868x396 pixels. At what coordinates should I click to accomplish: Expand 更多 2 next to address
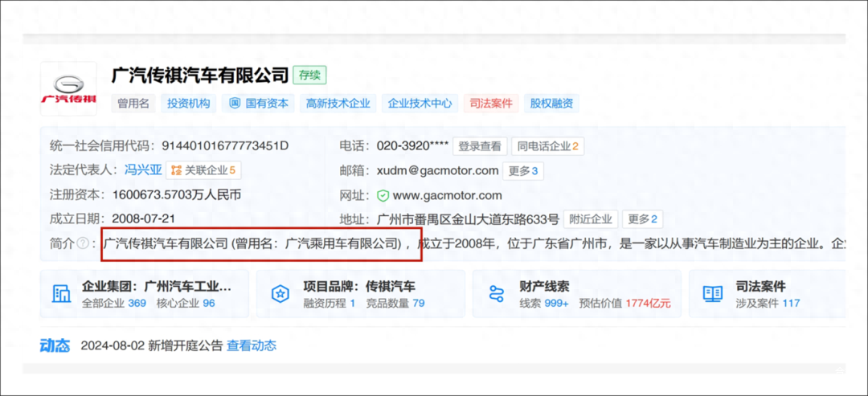coord(643,219)
